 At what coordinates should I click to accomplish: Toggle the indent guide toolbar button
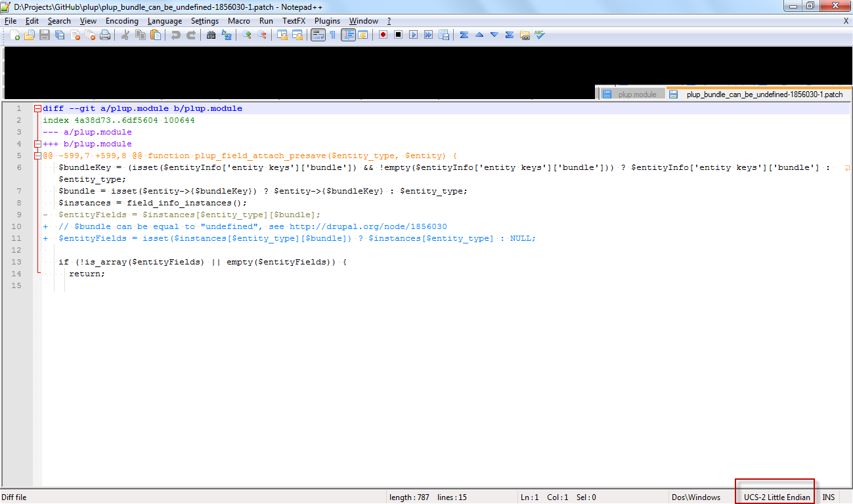pos(348,35)
